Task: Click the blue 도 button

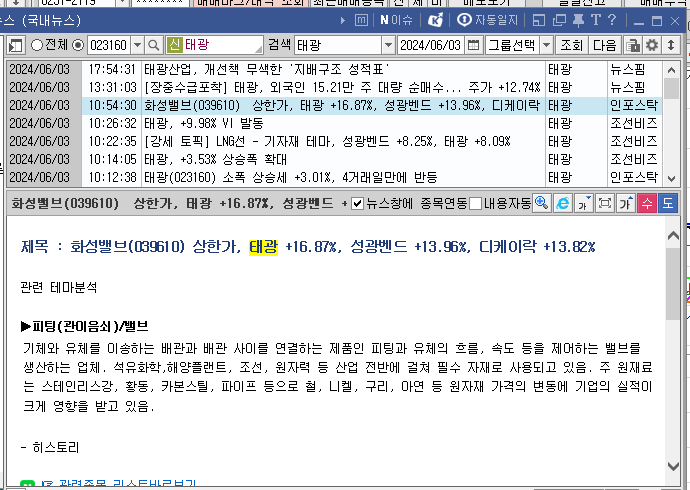Action: pyautogui.click(x=668, y=203)
